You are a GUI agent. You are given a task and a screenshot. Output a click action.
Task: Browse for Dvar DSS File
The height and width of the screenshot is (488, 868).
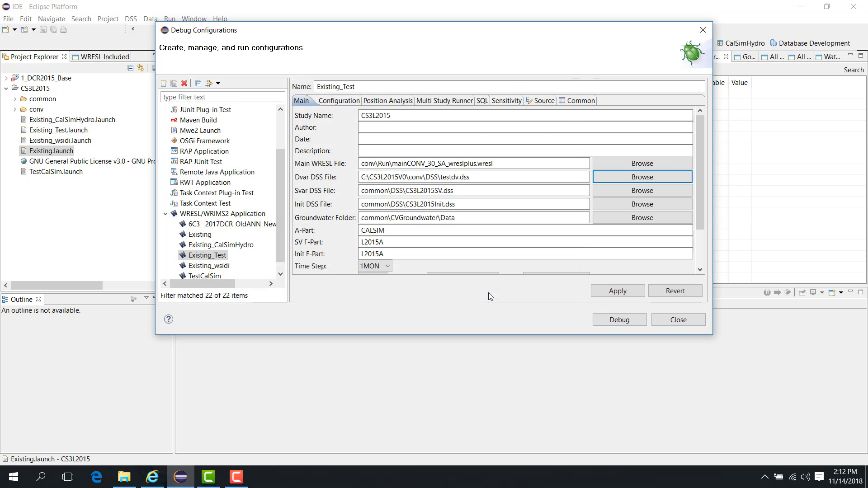click(x=642, y=177)
